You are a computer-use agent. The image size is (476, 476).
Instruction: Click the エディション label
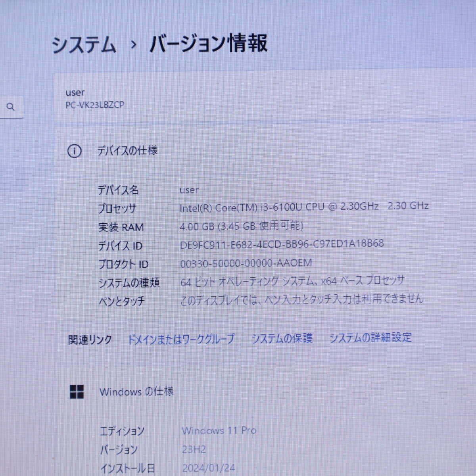point(122,431)
